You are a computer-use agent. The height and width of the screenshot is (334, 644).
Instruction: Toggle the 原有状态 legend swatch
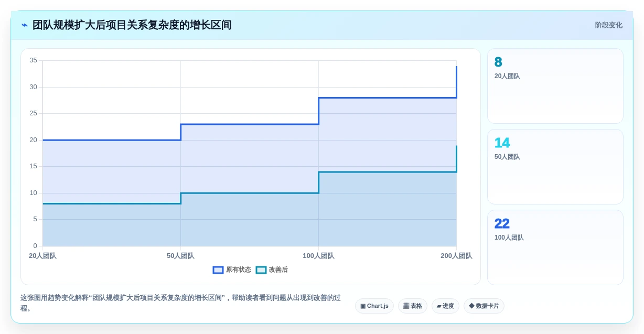click(218, 270)
